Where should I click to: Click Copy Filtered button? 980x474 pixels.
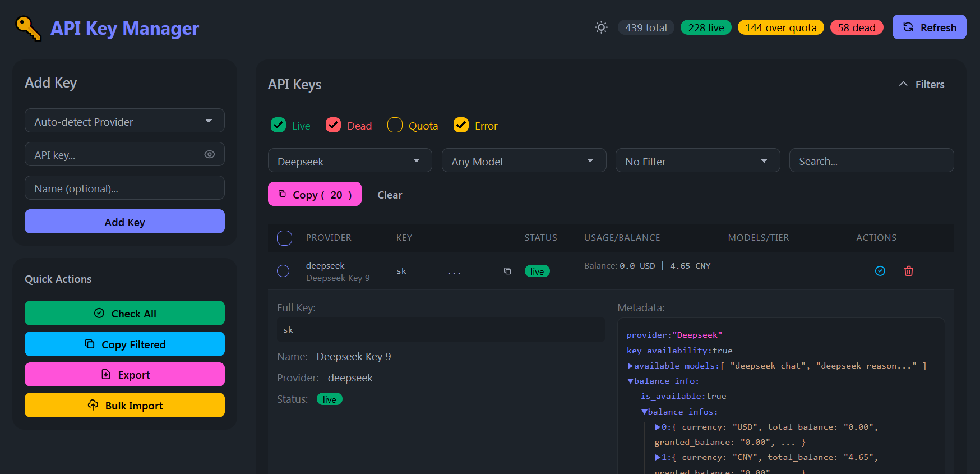124,344
